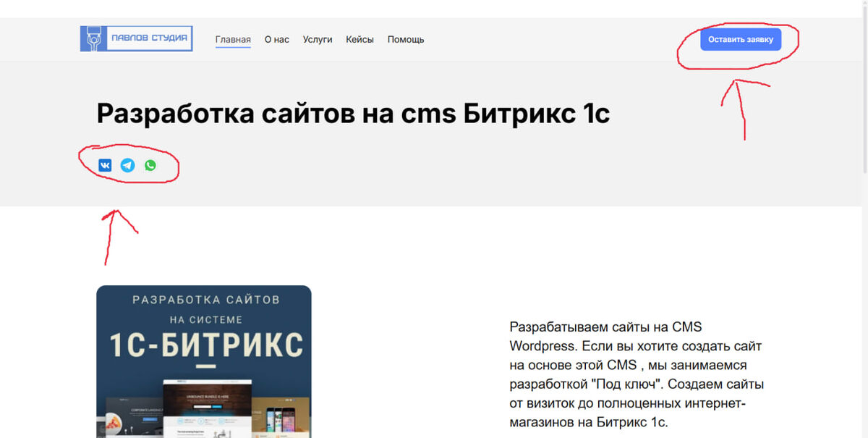
Task: Click the heading Разработка сайтов на cms Битрикс 1с
Action: (x=353, y=114)
